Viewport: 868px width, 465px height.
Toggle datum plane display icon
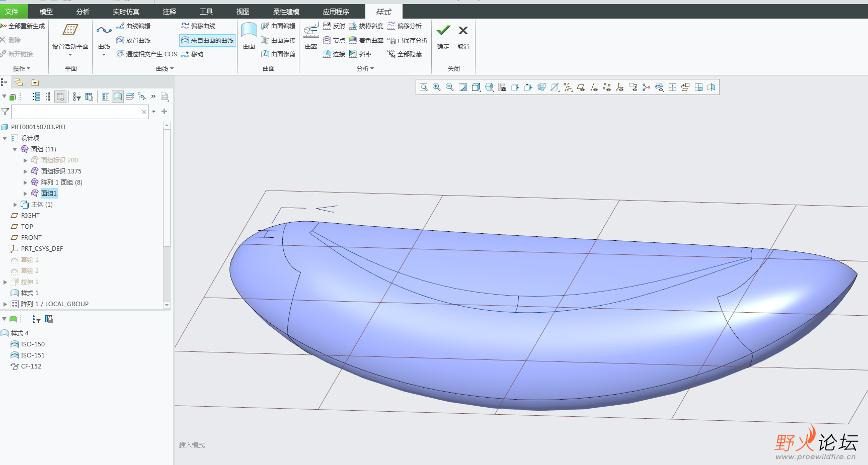coord(581,87)
